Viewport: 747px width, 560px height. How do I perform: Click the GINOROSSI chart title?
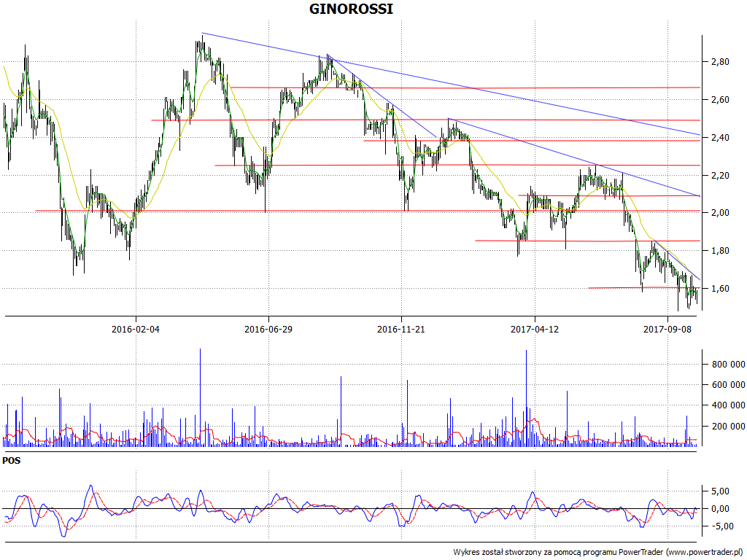351,9
